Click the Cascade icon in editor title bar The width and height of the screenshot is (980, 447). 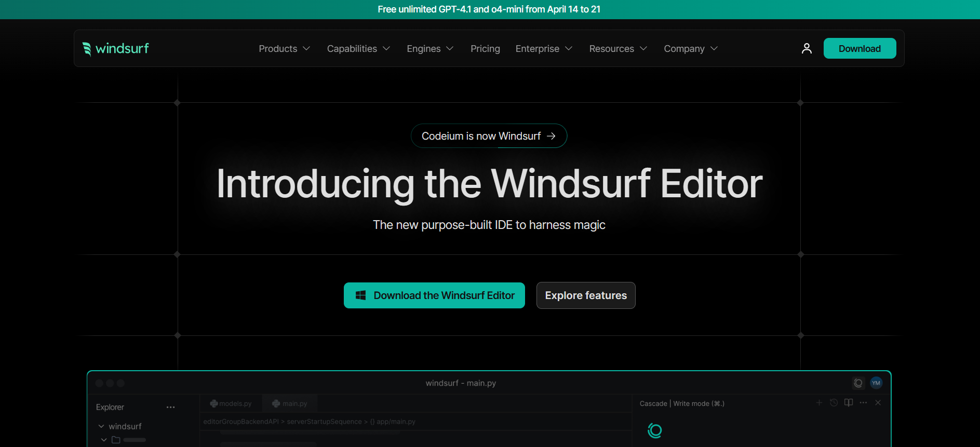(x=858, y=383)
